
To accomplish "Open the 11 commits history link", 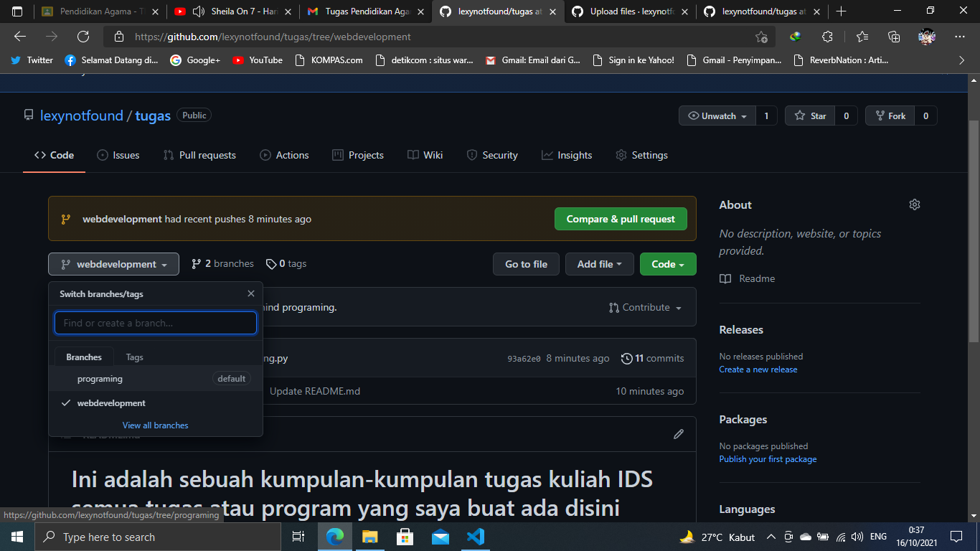I will 652,358.
